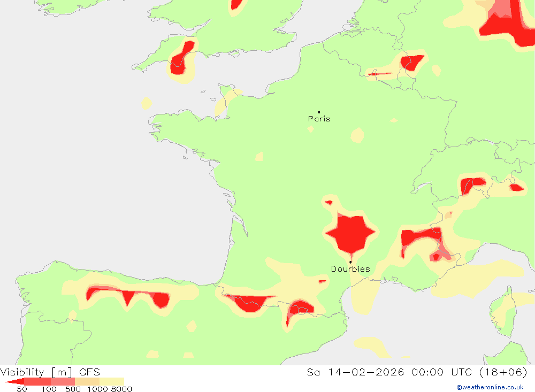Click the red arrow legend swatch below 50

click(x=14, y=381)
